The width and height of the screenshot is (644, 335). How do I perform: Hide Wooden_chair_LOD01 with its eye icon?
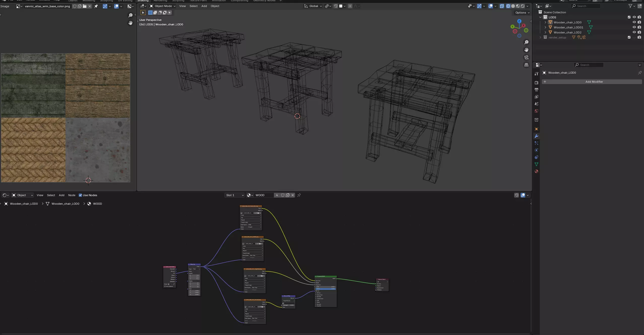634,27
